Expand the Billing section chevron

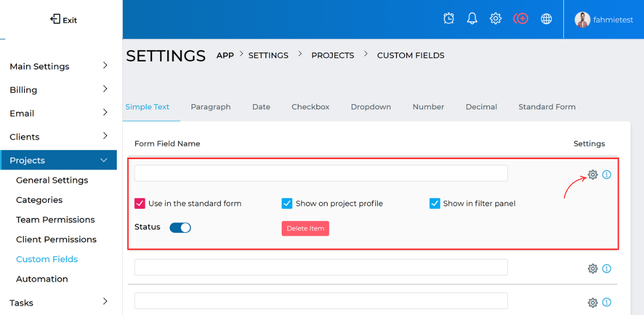(105, 89)
